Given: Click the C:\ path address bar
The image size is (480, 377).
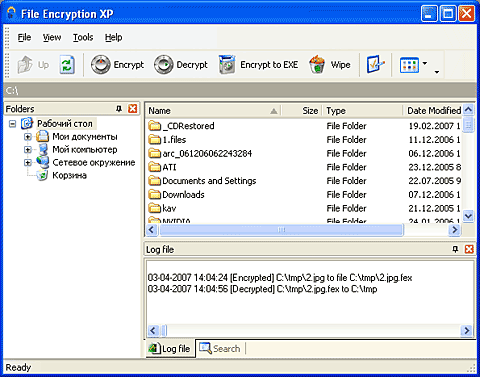Looking at the screenshot, I should tap(239, 90).
